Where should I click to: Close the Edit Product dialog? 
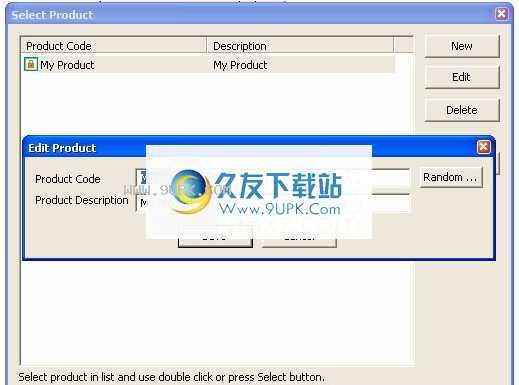pos(484,147)
